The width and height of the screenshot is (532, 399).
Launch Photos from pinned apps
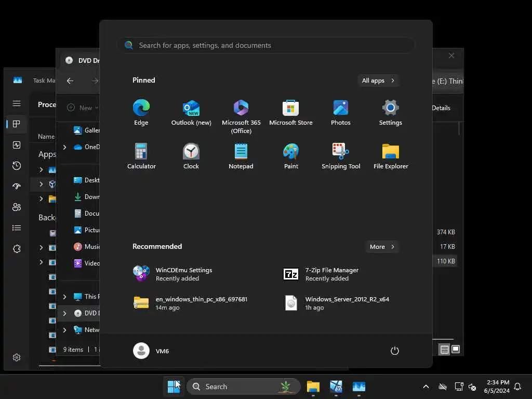pos(341,113)
